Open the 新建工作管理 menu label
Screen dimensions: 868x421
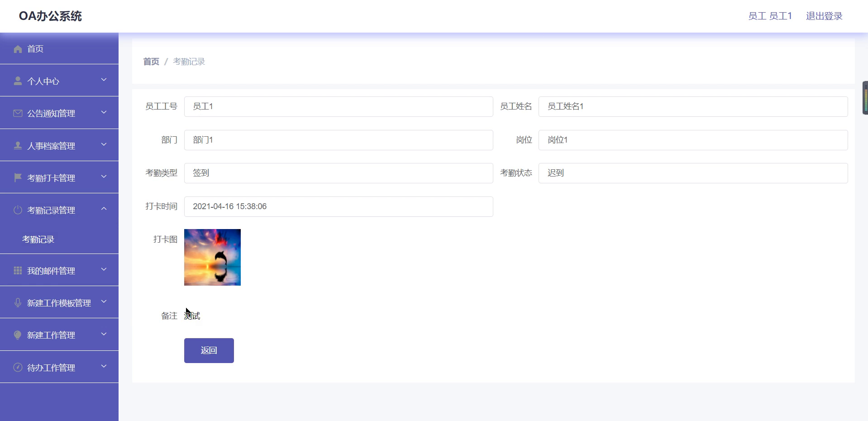tap(51, 335)
